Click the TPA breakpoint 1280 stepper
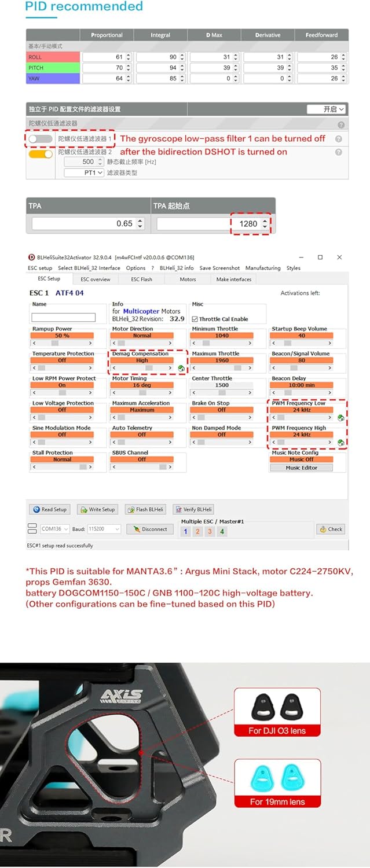370x868 pixels. 265,223
